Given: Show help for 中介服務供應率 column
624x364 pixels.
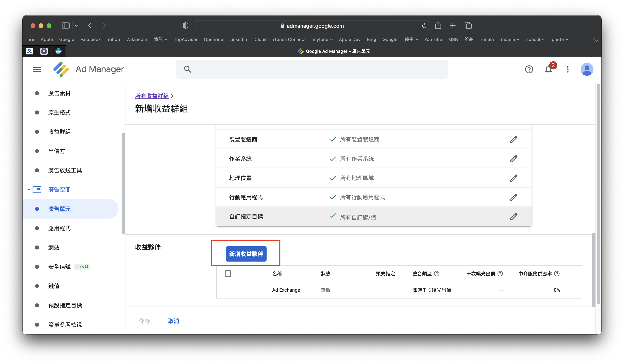Looking at the screenshot, I should coord(557,274).
